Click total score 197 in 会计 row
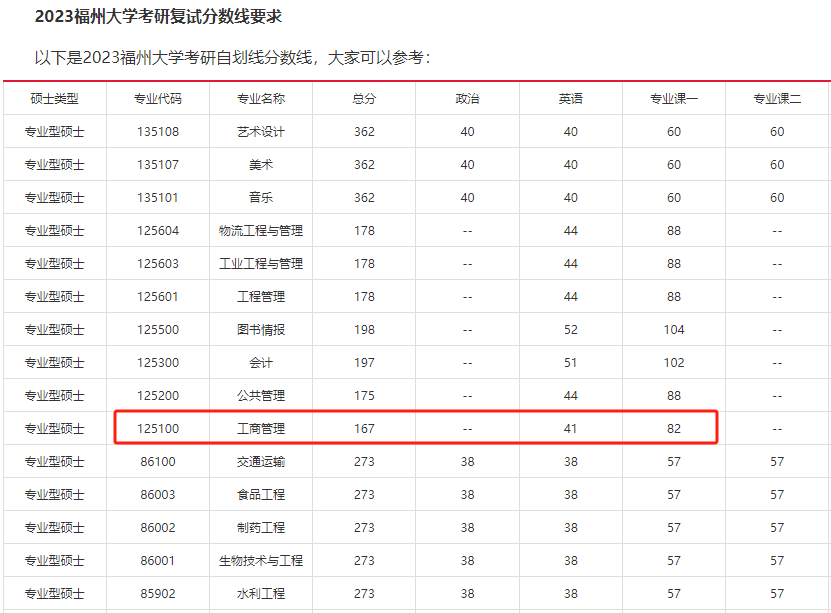 tap(364, 362)
